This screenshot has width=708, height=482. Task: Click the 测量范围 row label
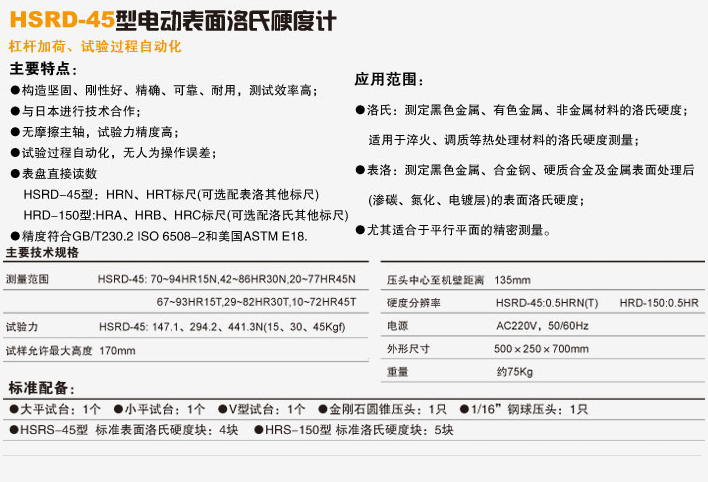[x=26, y=280]
